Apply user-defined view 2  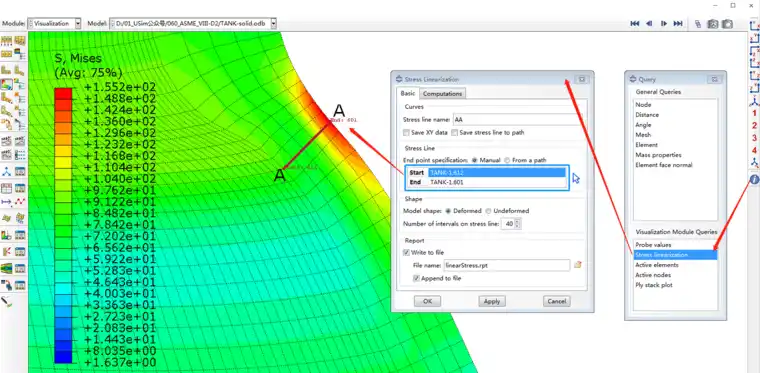point(754,125)
